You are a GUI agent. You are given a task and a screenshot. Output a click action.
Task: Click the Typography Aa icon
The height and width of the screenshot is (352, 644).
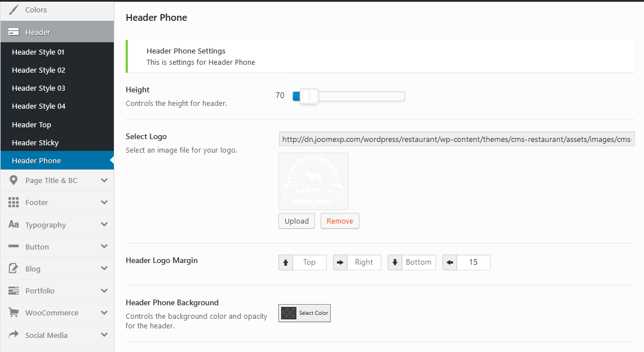[14, 225]
